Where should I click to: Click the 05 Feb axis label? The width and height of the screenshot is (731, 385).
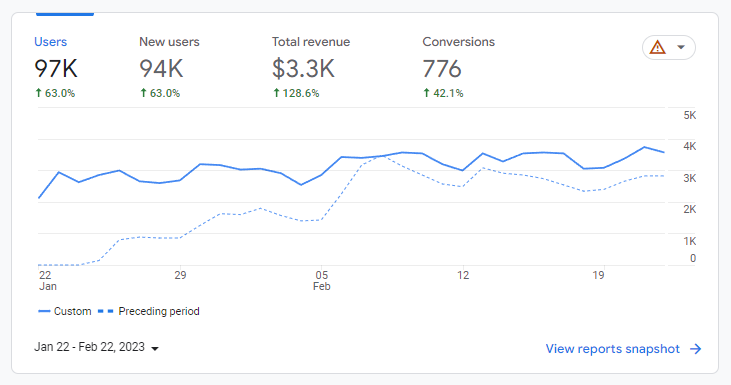pyautogui.click(x=322, y=281)
